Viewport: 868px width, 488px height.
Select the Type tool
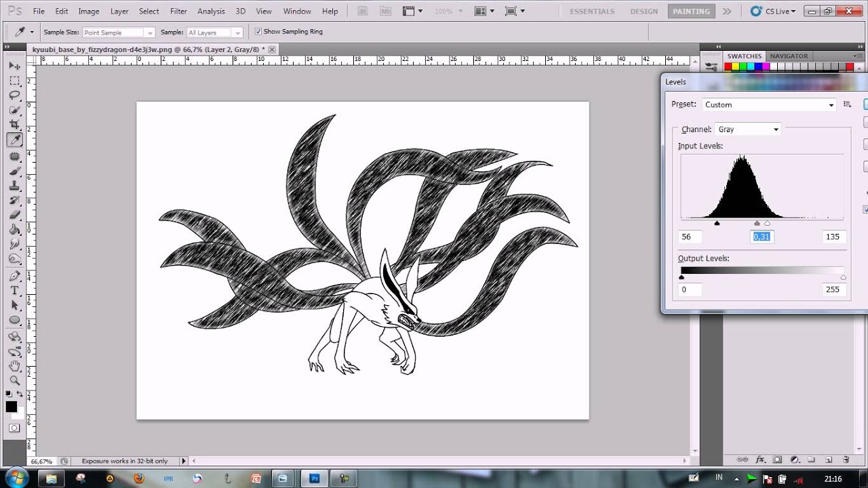[14, 291]
